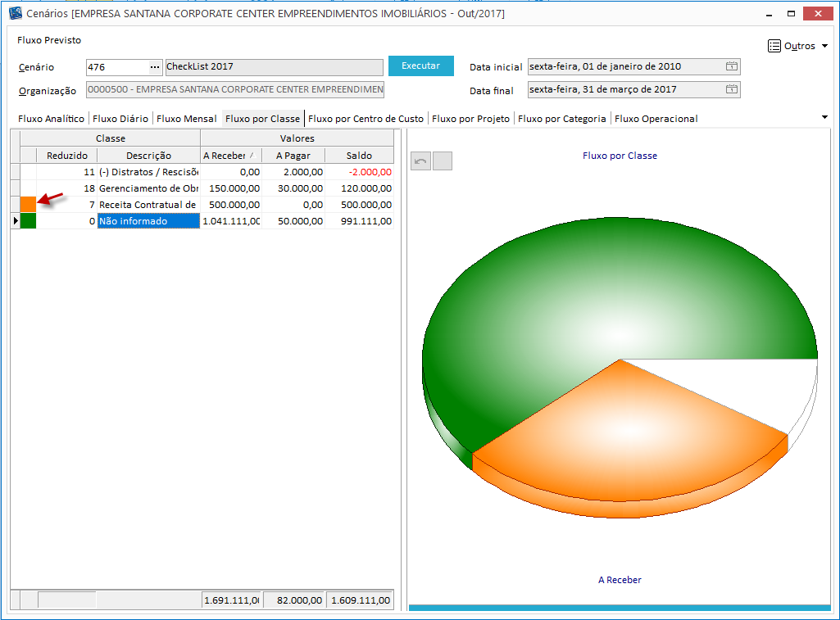The image size is (840, 620).
Task: Open the Outros dropdown arrow
Action: coord(824,46)
